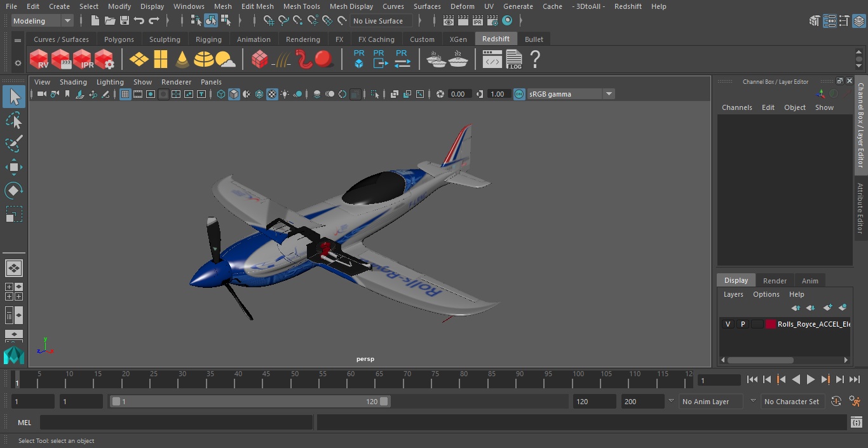This screenshot has height=448, width=868.
Task: Switch to the Rigging shelf tab
Action: click(x=208, y=39)
